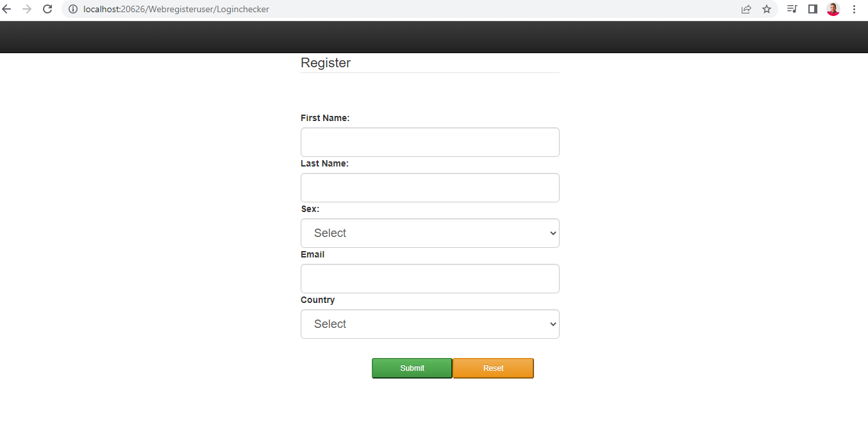The width and height of the screenshot is (868, 440).
Task: Focus the Last Name input field
Action: click(x=430, y=188)
